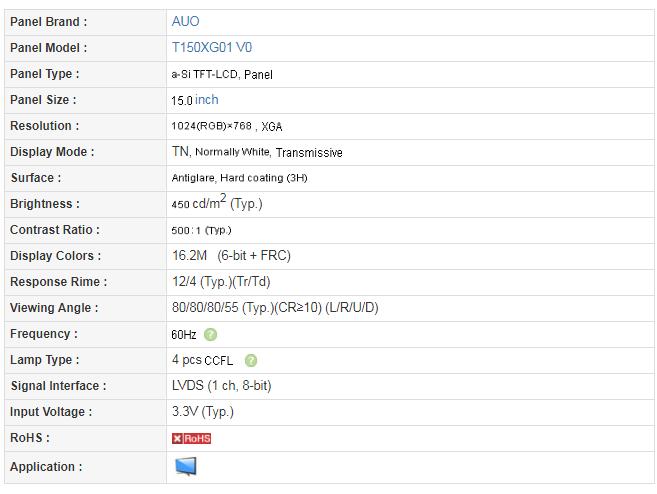The image size is (657, 494).
Task: Click the Lamp Type label
Action: tap(45, 360)
